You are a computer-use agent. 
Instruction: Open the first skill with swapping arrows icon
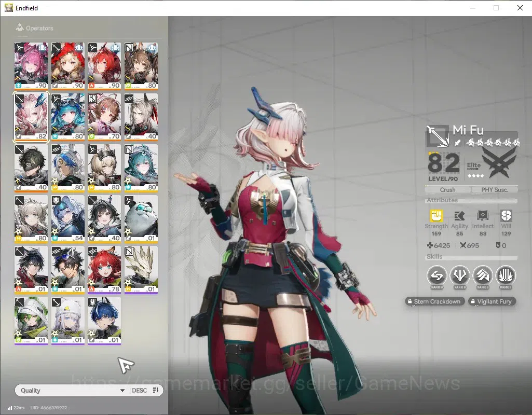pos(436,275)
